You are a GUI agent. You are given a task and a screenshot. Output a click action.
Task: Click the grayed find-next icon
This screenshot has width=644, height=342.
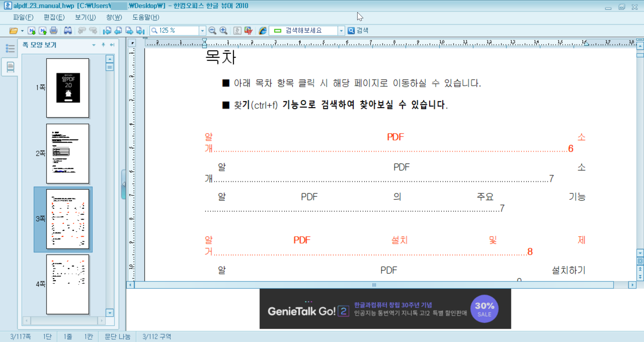coord(93,31)
